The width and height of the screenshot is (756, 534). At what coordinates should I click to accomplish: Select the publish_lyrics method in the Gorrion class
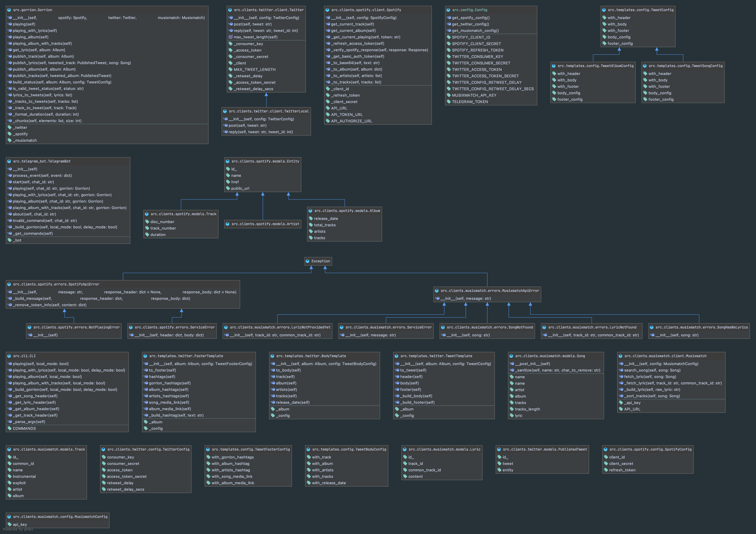(72, 63)
